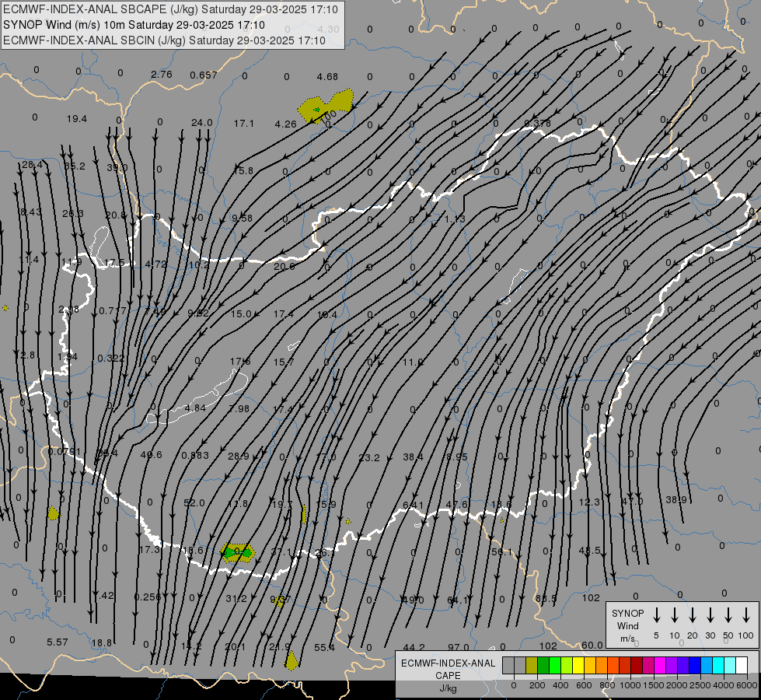This screenshot has width=761, height=700.
Task: Click the 20 m/s wind arrow in legend
Action: click(692, 614)
